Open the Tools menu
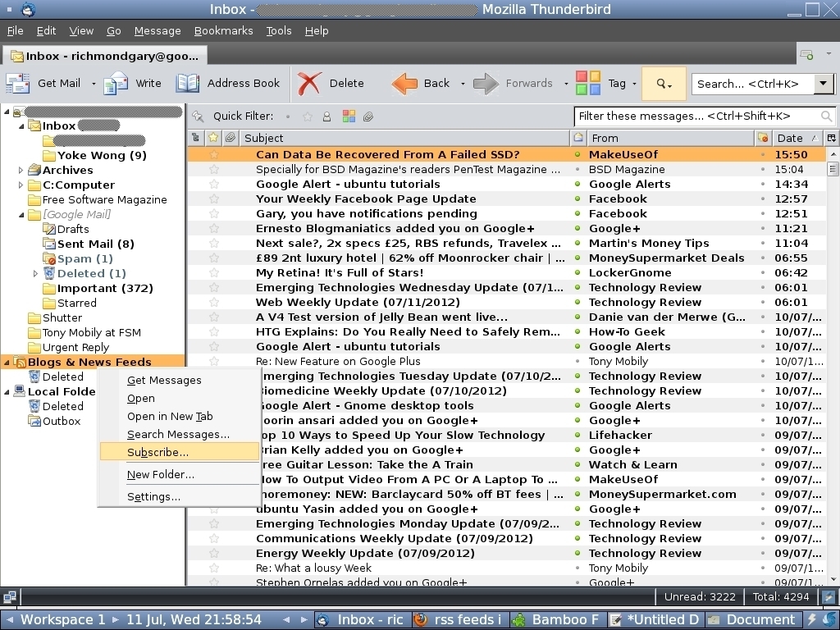Image resolution: width=840 pixels, height=630 pixels. click(279, 31)
